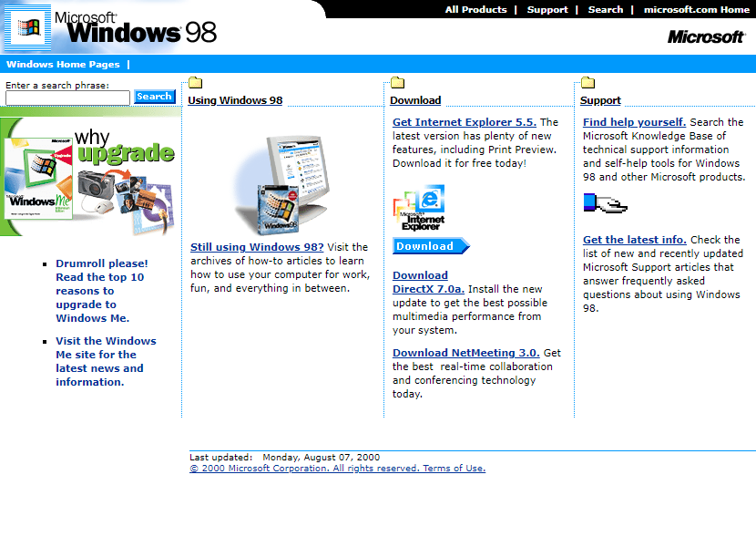Screen dimensions: 756x547
Task: Click the 'Enter a search phrase:' label
Action: tap(57, 86)
